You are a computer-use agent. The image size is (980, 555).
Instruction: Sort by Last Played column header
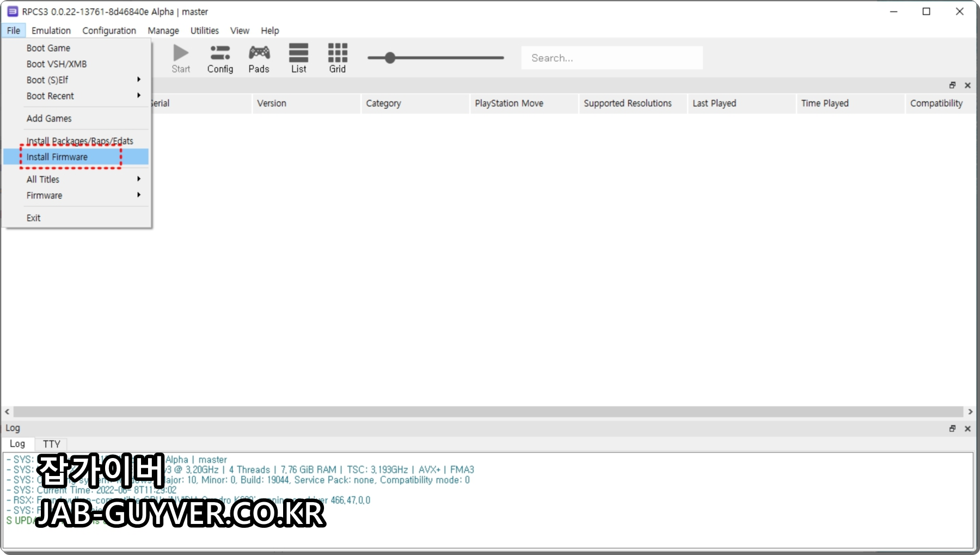pos(742,103)
